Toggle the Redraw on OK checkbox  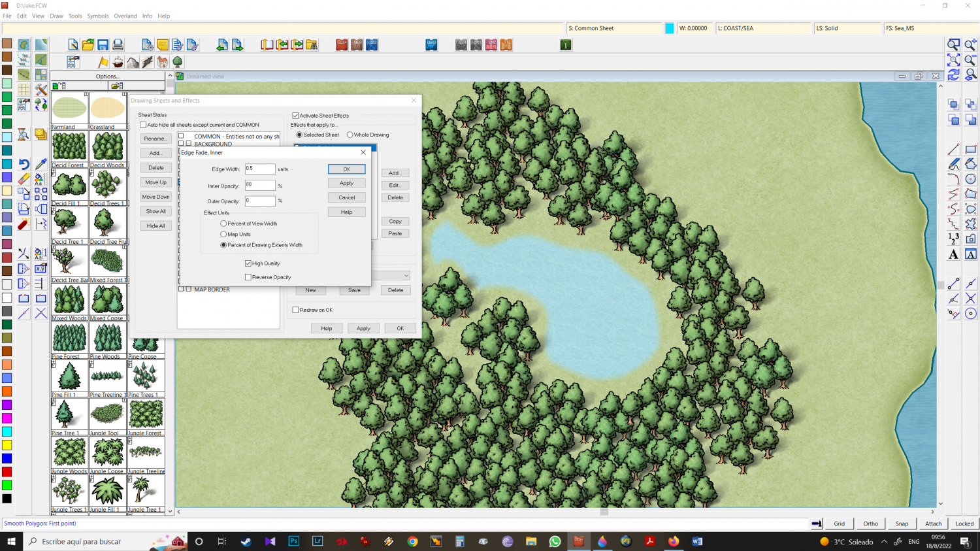(295, 310)
